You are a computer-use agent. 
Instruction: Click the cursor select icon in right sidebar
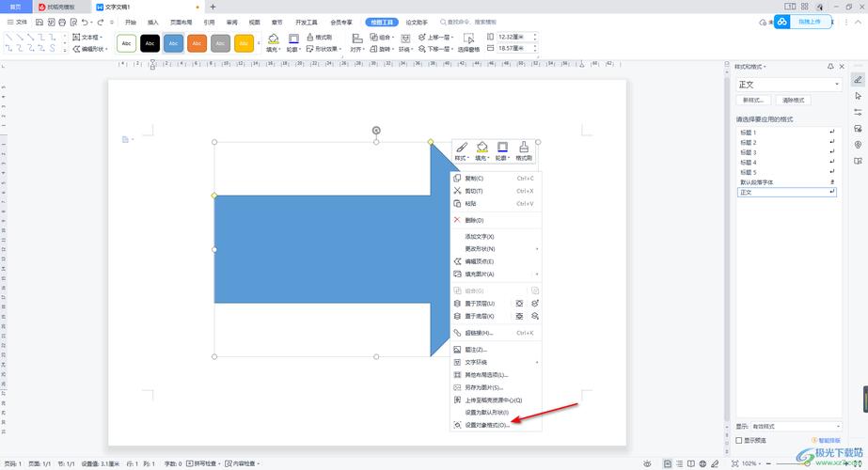click(x=858, y=96)
